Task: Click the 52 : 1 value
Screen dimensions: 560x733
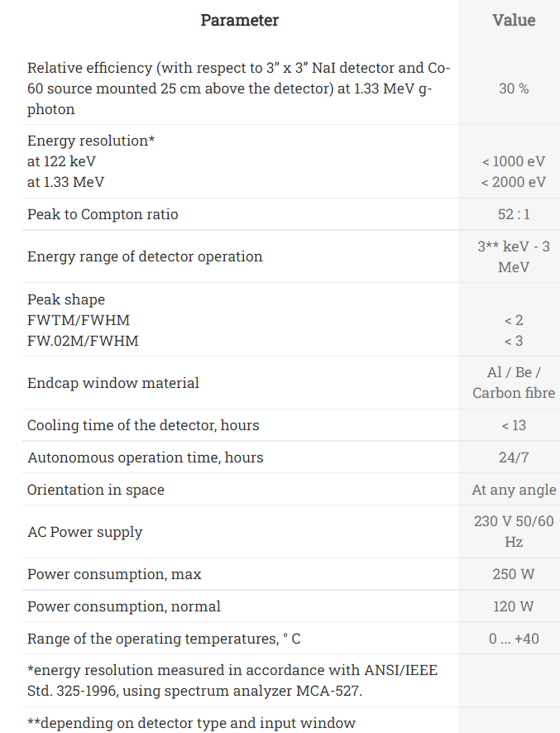Action: point(514,214)
